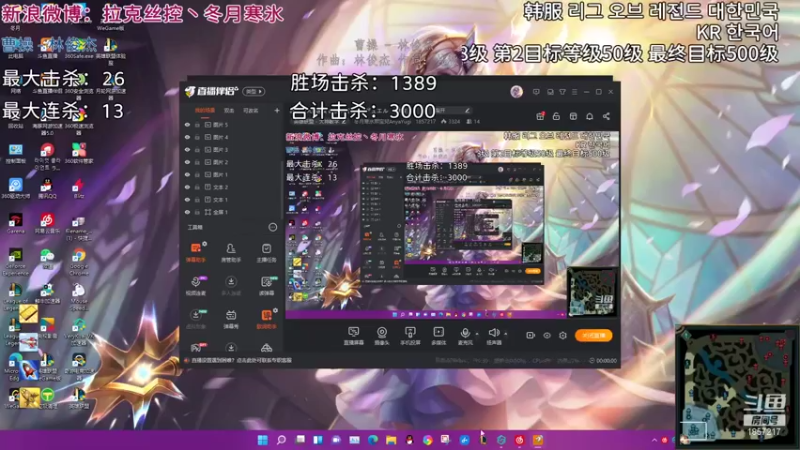Open the 弹幕助手 danmaku assistant tool

(195, 252)
